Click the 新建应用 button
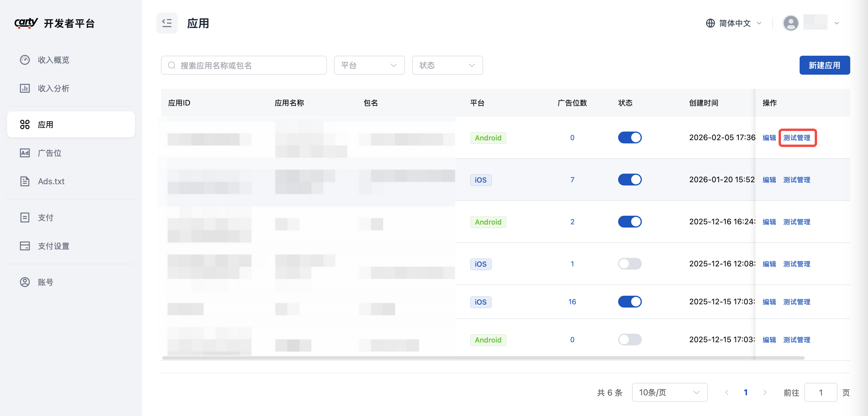Viewport: 868px width, 416px height. tap(824, 65)
